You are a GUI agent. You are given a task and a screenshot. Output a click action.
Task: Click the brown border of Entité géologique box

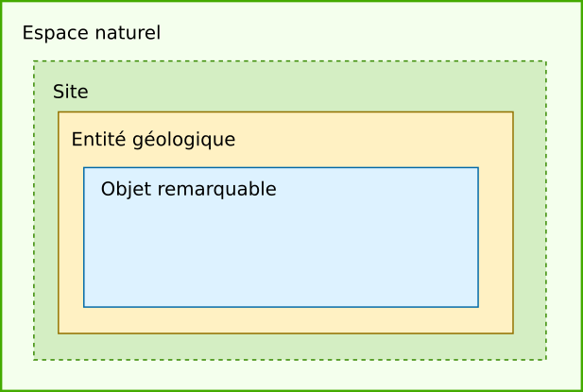pyautogui.click(x=285, y=111)
